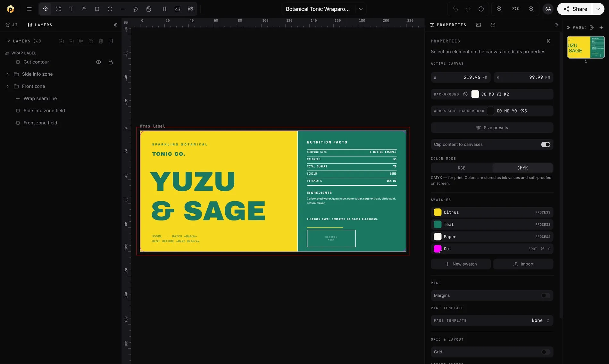Open version history clock
Viewport: 609px width, 364px height.
[481, 9]
